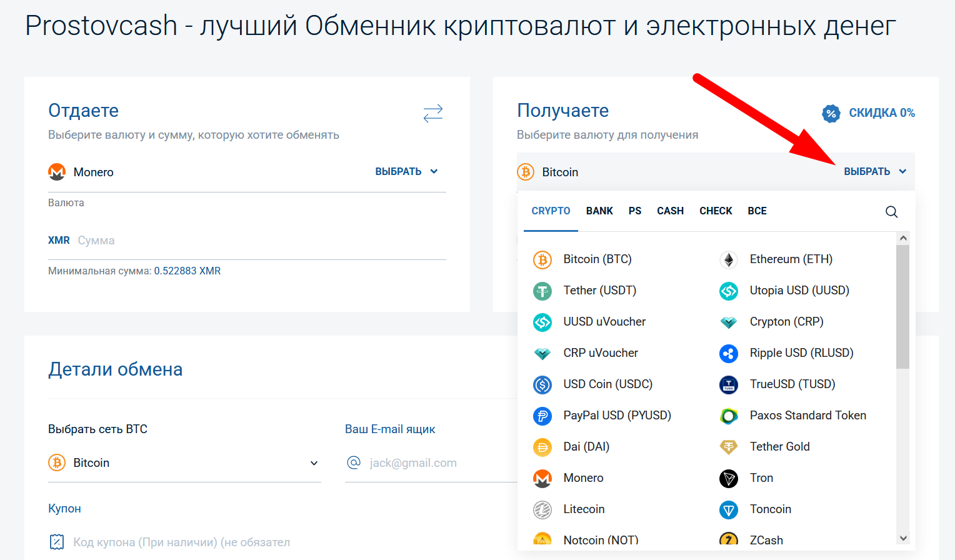Select Ethereum (ETH) from the list

[791, 259]
